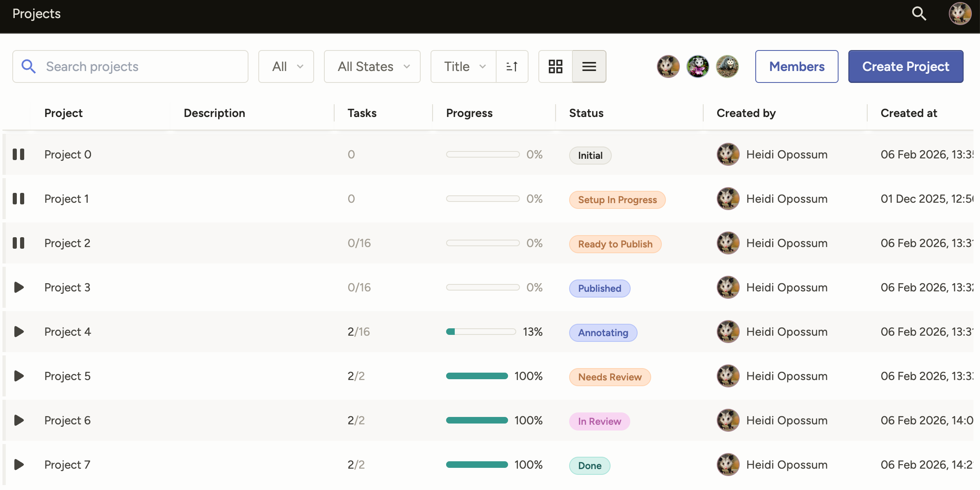Open your profile avatar in the top-right corner

point(960,14)
